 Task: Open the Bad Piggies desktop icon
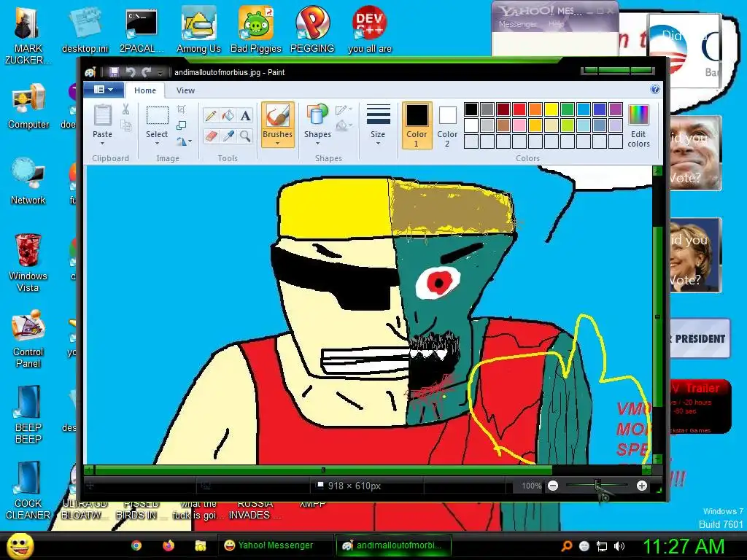click(256, 30)
